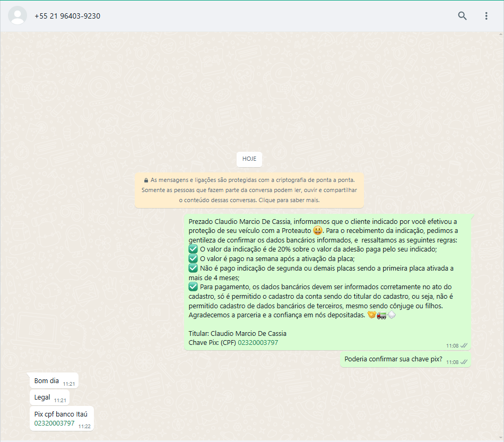Image resolution: width=504 pixels, height=442 pixels.
Task: Open the contact's profile avatar
Action: point(18,16)
